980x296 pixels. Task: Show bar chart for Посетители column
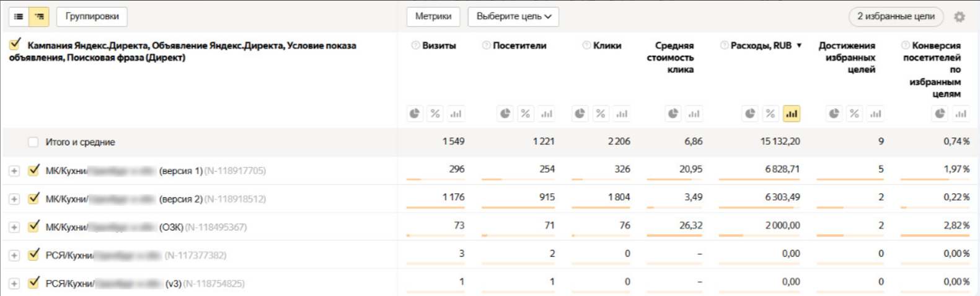(x=546, y=113)
